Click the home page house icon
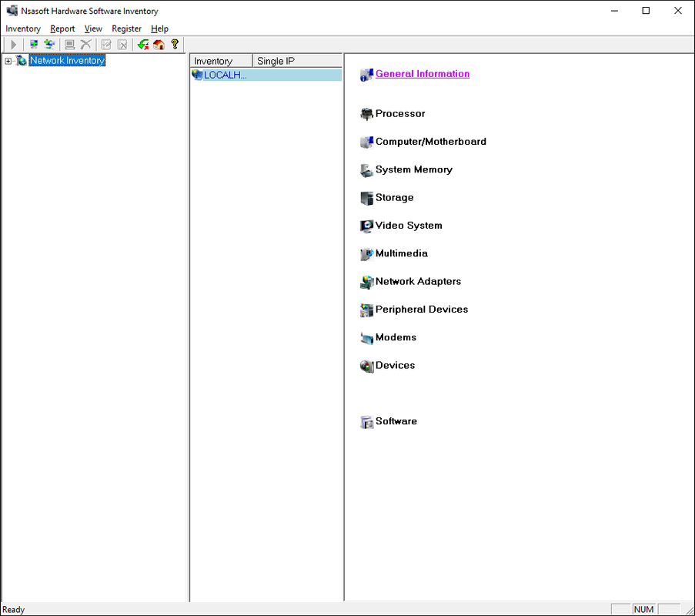695x616 pixels. tap(159, 45)
